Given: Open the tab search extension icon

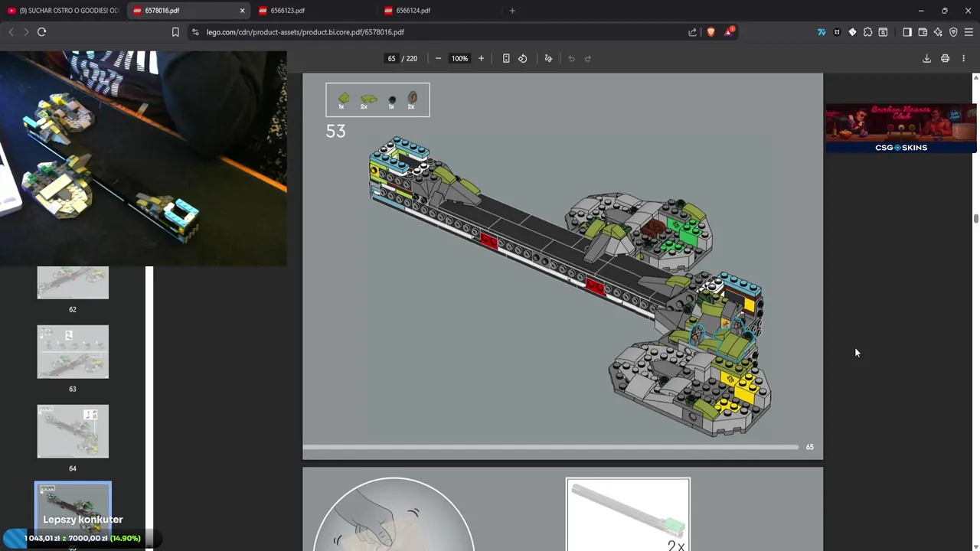Looking at the screenshot, I should (883, 32).
